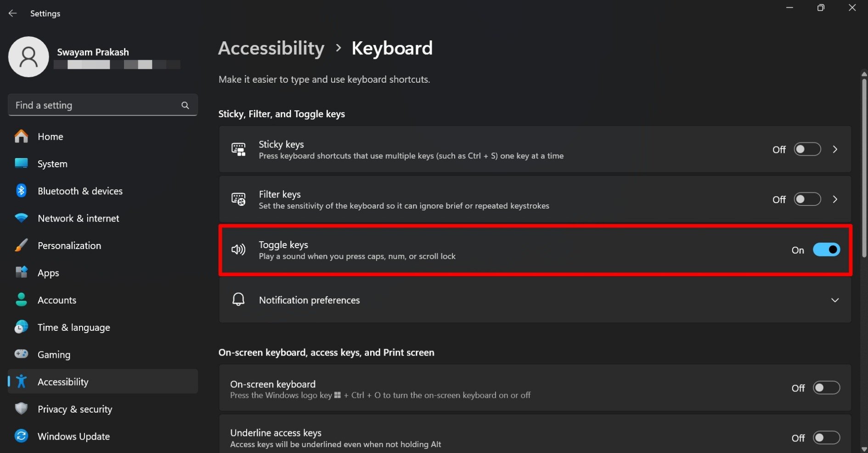Click the Personalization paintbrush icon

[x=21, y=245]
